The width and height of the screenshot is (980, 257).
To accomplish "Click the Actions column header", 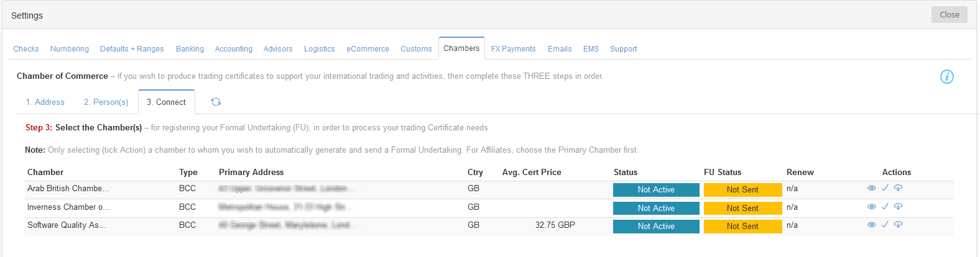I will click(897, 172).
